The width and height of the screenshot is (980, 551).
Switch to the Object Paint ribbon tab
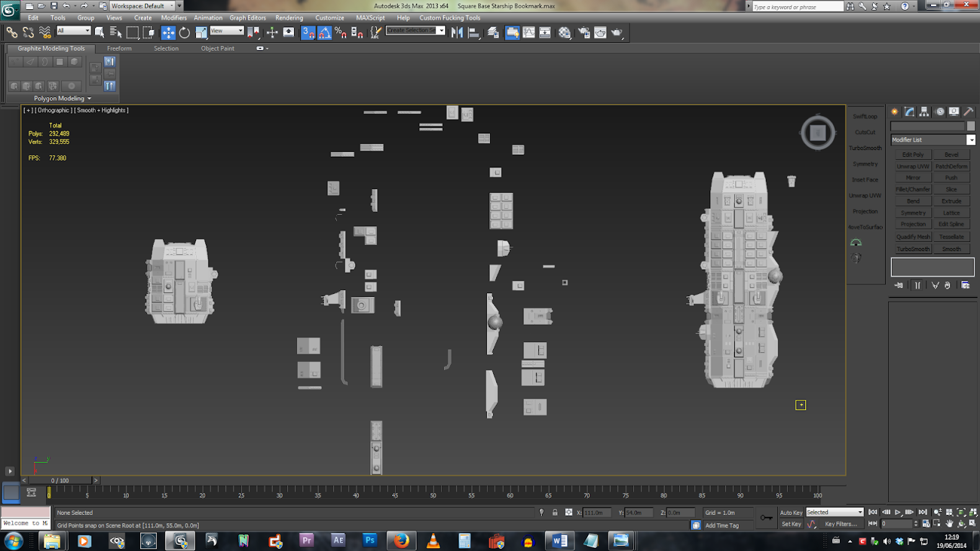[218, 48]
